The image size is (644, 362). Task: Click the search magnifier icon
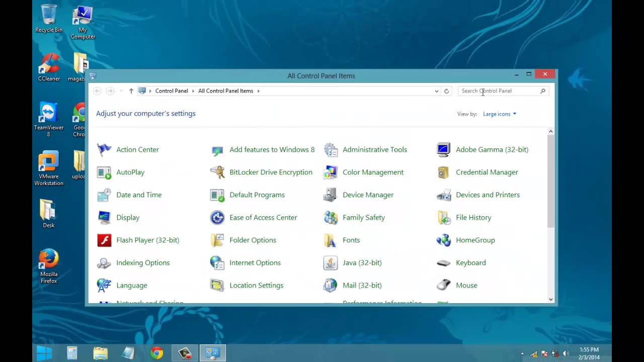[x=543, y=91]
